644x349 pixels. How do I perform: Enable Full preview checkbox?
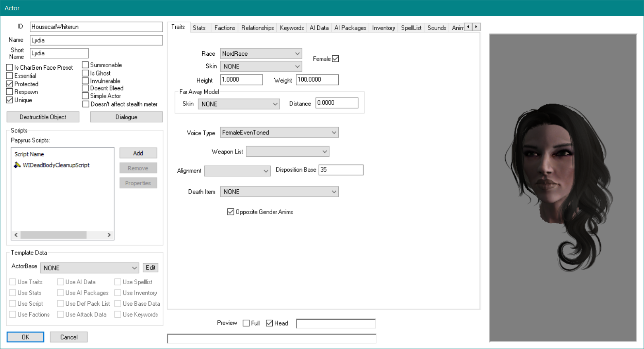coord(246,323)
